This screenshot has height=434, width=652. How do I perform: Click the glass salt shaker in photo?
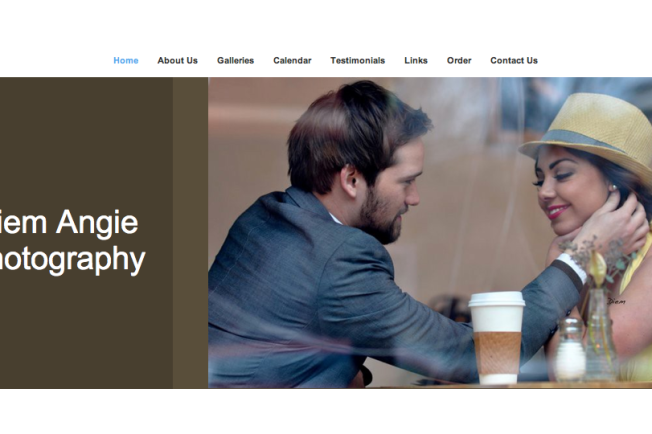tap(570, 350)
